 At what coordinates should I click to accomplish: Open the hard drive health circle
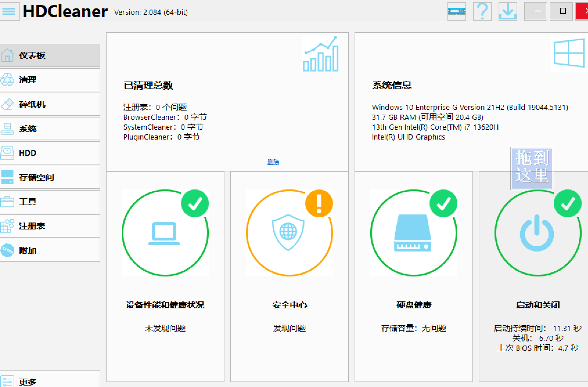coord(413,233)
